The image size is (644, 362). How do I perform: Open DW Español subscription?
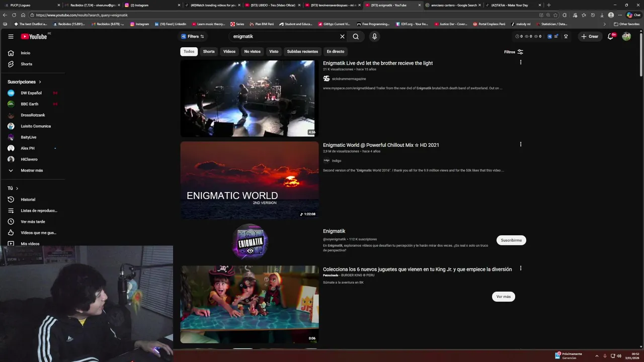point(32,93)
